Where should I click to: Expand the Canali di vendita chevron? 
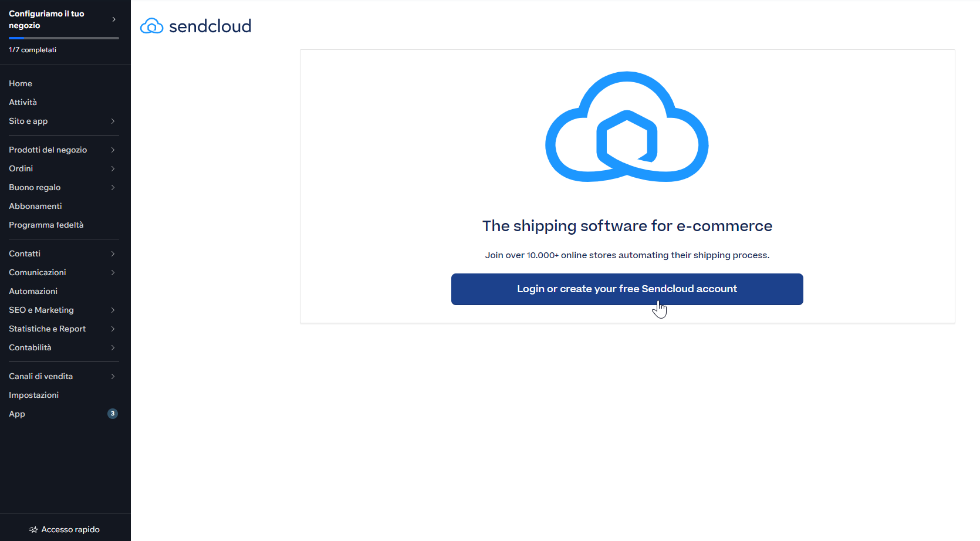113,376
